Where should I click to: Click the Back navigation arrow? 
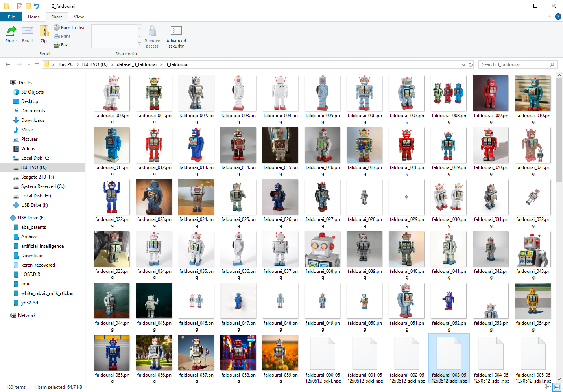(8, 64)
